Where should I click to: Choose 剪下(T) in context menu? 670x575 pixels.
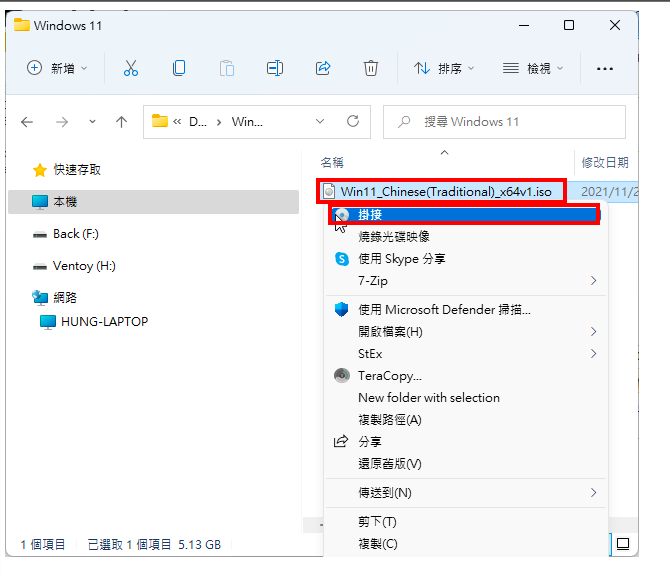click(466, 522)
